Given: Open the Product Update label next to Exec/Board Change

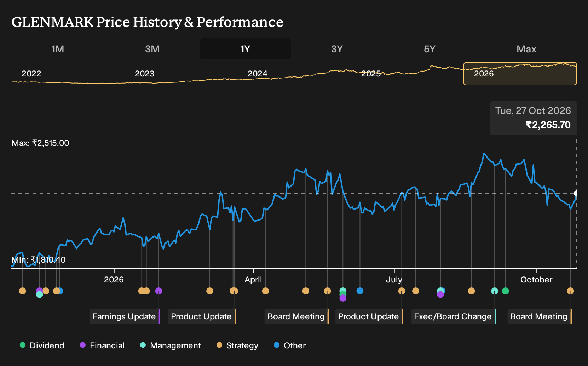Looking at the screenshot, I should click(x=369, y=316).
